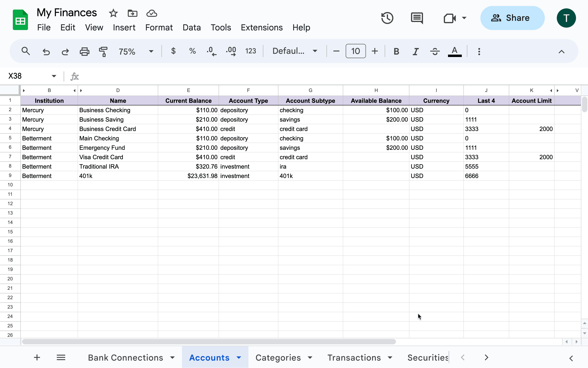Open the zoom level dropdown
Screen dimensions: 588x368
click(x=151, y=51)
